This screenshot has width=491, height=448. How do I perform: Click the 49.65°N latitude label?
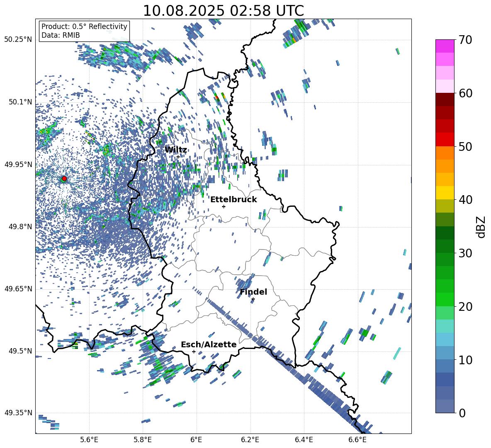(x=18, y=288)
